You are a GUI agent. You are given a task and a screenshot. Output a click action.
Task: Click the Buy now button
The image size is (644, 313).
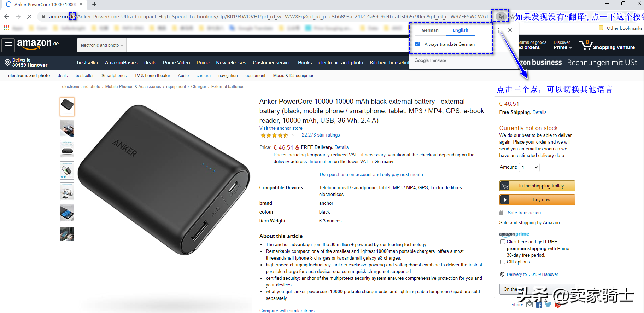click(x=537, y=200)
